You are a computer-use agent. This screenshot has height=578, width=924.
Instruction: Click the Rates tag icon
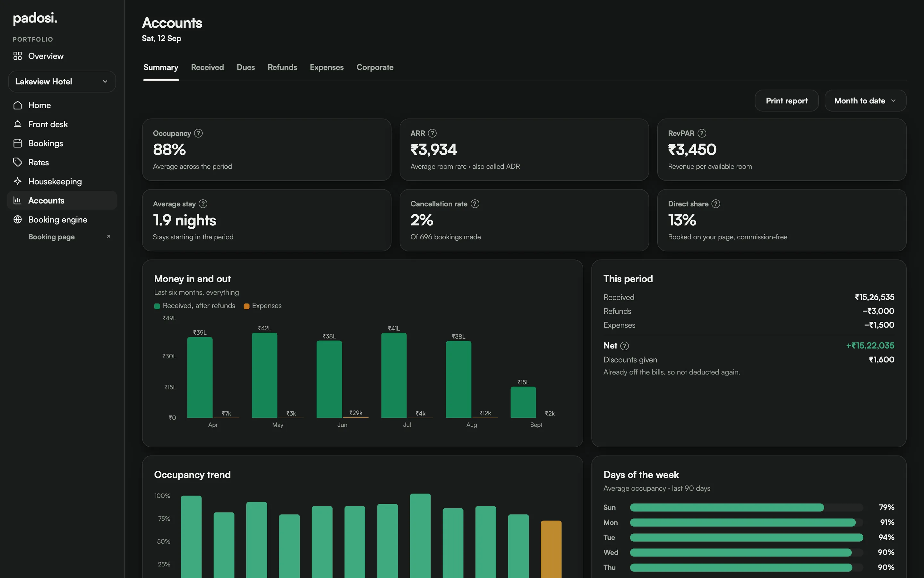[18, 162]
